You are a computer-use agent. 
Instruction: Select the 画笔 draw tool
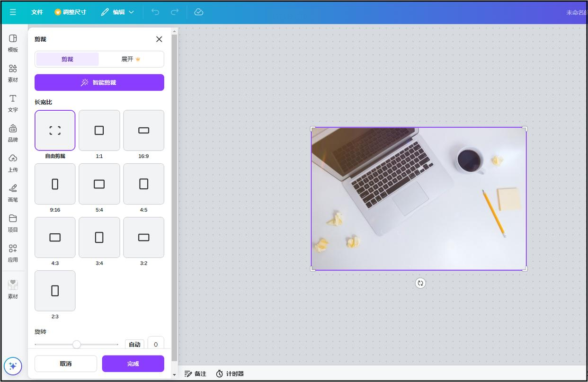(x=13, y=188)
